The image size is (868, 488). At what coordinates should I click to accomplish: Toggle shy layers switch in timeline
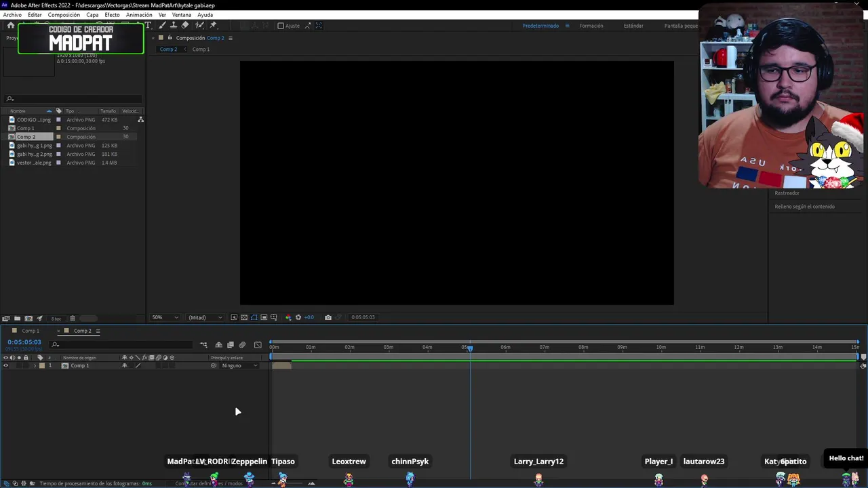(x=218, y=345)
